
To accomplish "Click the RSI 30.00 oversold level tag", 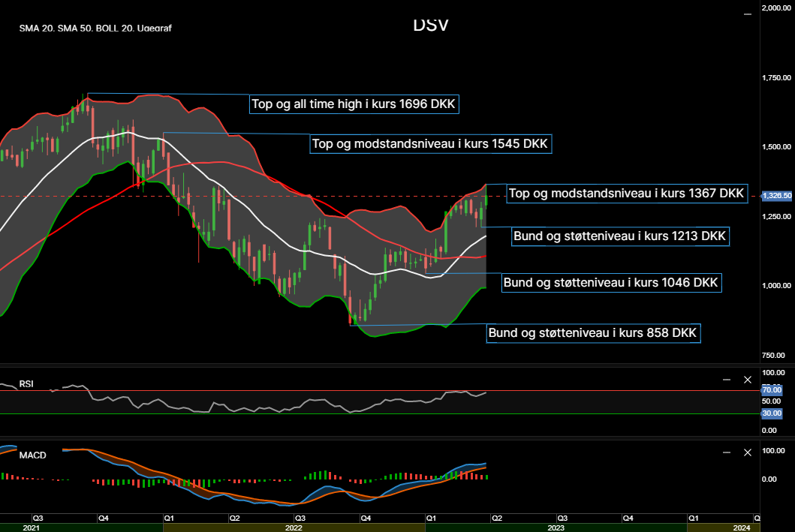I will click(x=772, y=413).
